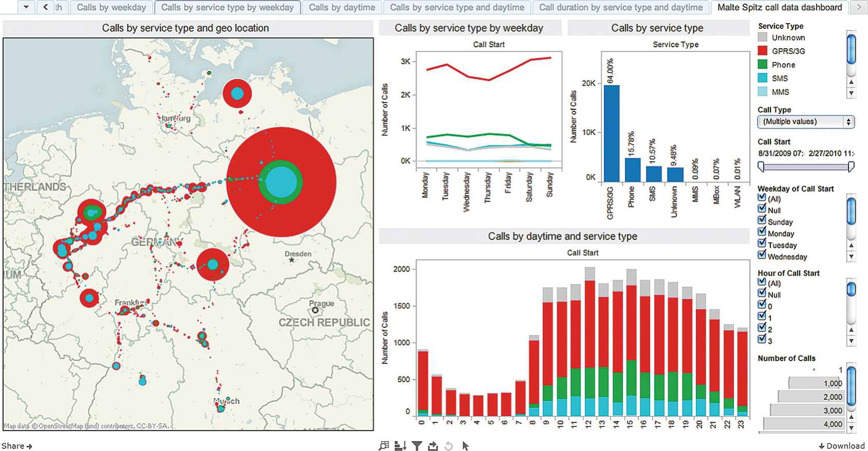Click the sort descending bars icon
The image size is (868, 451).
click(x=400, y=446)
